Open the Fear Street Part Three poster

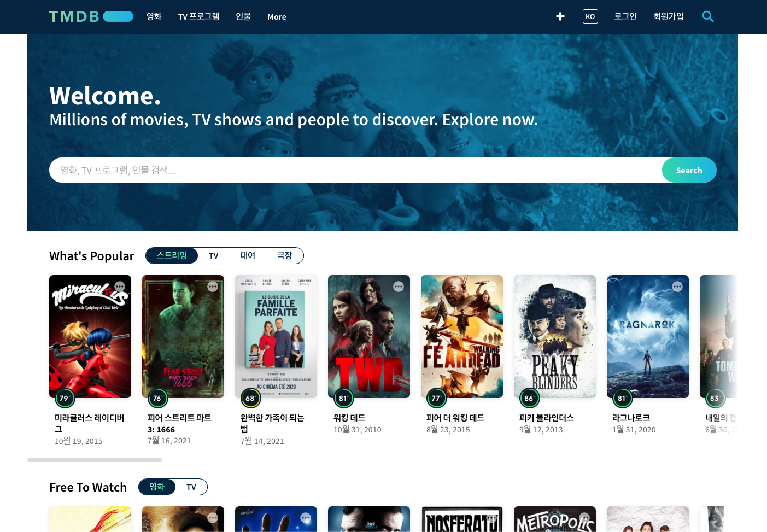point(183,336)
